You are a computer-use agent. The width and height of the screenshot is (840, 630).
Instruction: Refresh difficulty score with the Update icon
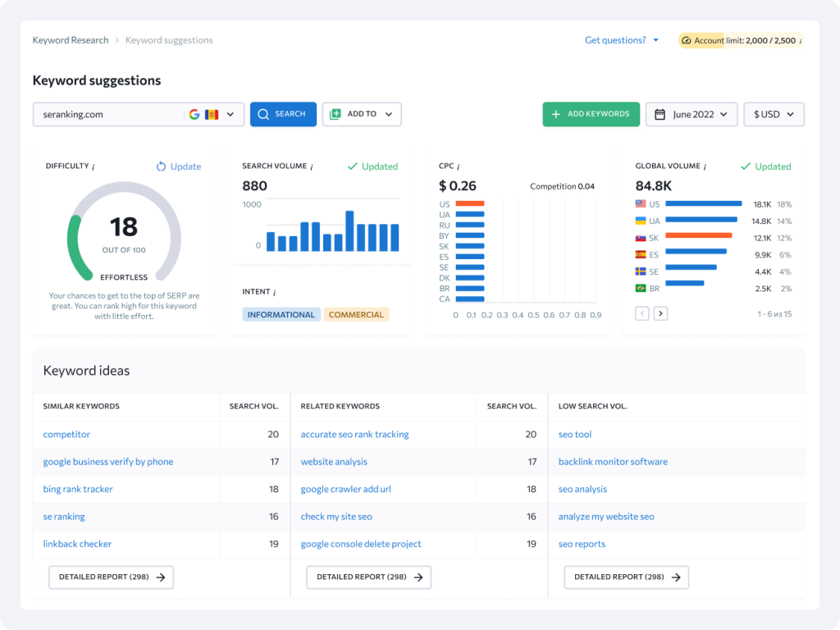[162, 167]
